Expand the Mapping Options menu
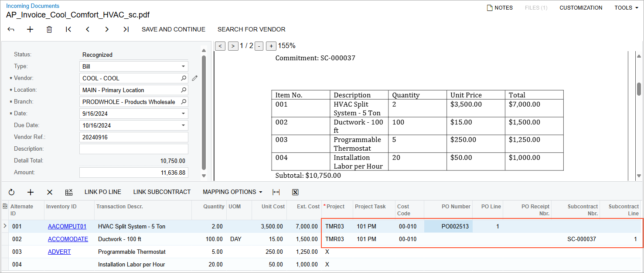The height and width of the screenshot is (273, 644). [232, 192]
